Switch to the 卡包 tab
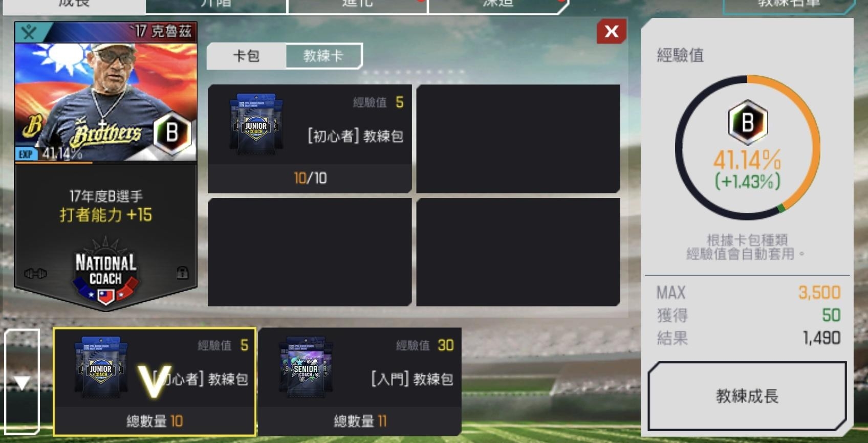868x443 pixels. pyautogui.click(x=246, y=56)
